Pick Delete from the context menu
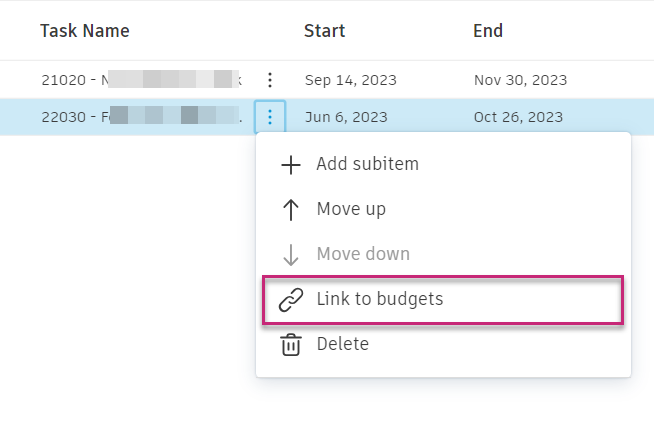Screen dimensions: 654x422 coord(342,344)
